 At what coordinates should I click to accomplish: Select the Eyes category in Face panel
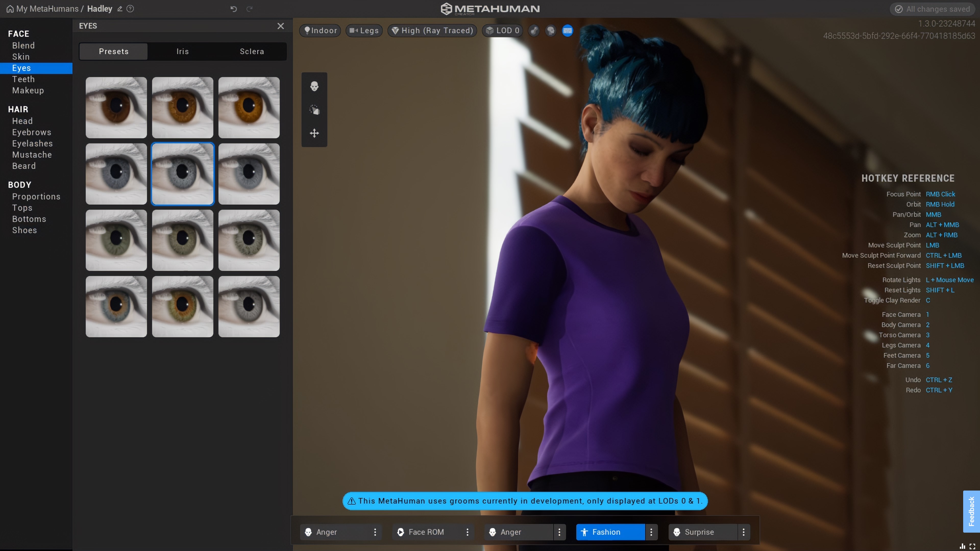[21, 68]
